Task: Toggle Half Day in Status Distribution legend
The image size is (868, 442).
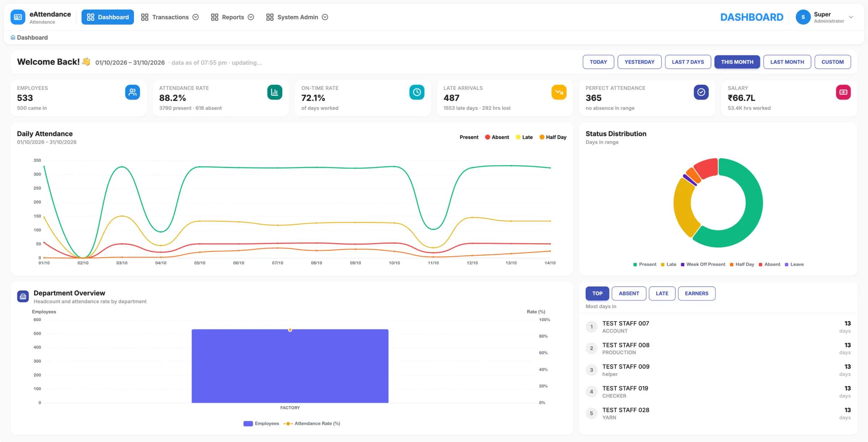Action: [742, 264]
